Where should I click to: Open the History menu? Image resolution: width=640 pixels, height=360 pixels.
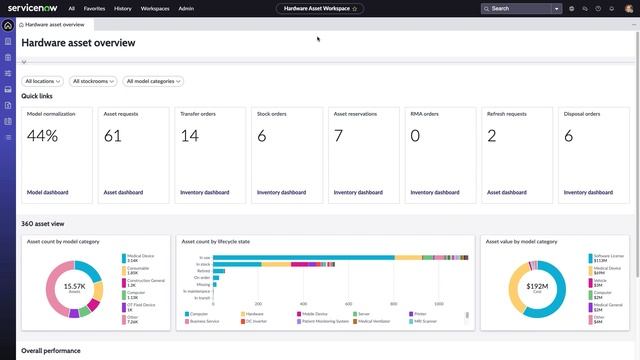(x=122, y=9)
